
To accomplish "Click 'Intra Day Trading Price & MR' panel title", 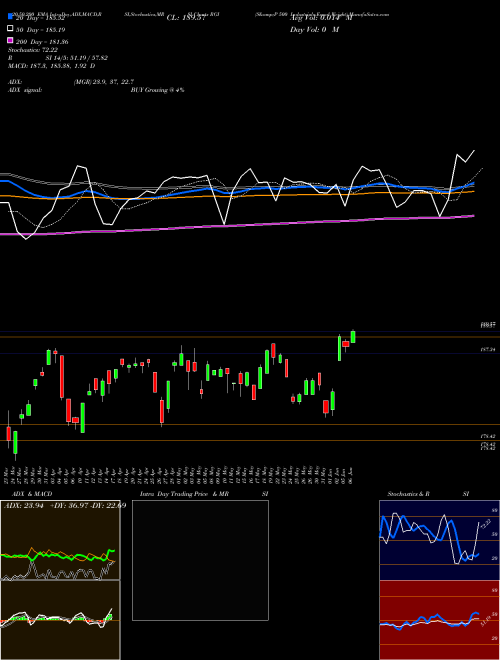I will (184, 494).
